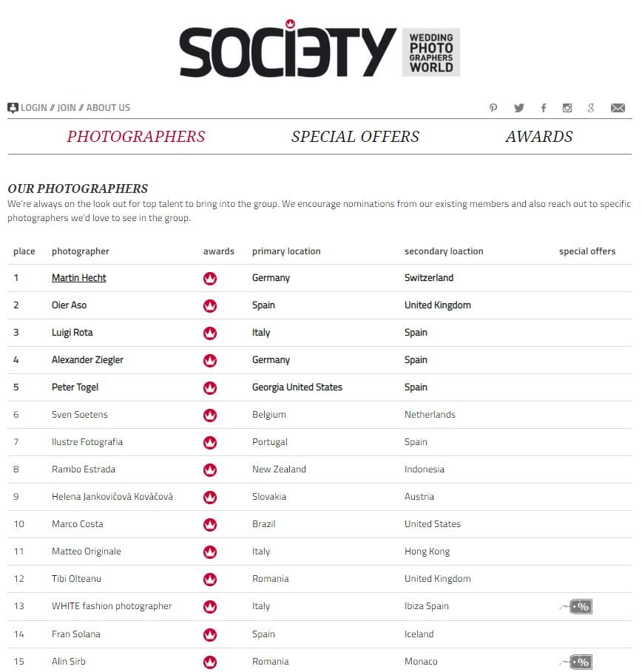The image size is (642, 672).
Task: Click the Join link
Action: pos(67,108)
